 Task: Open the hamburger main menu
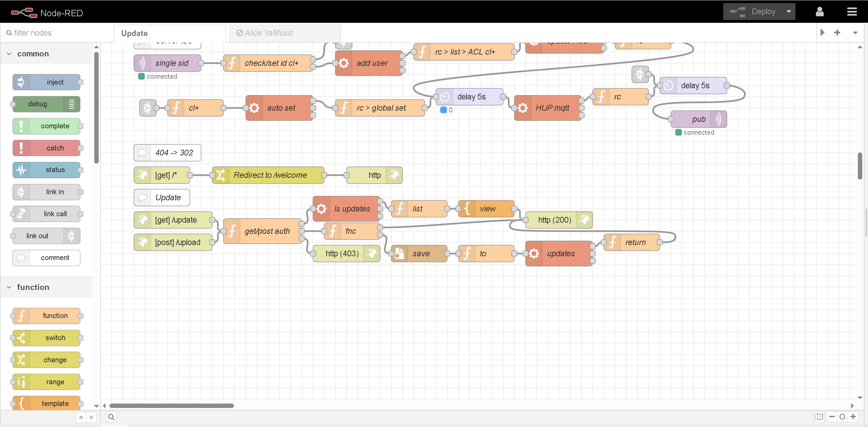[852, 12]
